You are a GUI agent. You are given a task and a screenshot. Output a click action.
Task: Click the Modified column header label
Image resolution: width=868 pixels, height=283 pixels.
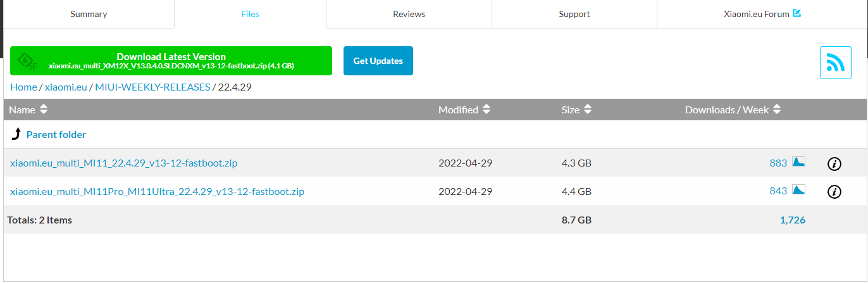458,110
